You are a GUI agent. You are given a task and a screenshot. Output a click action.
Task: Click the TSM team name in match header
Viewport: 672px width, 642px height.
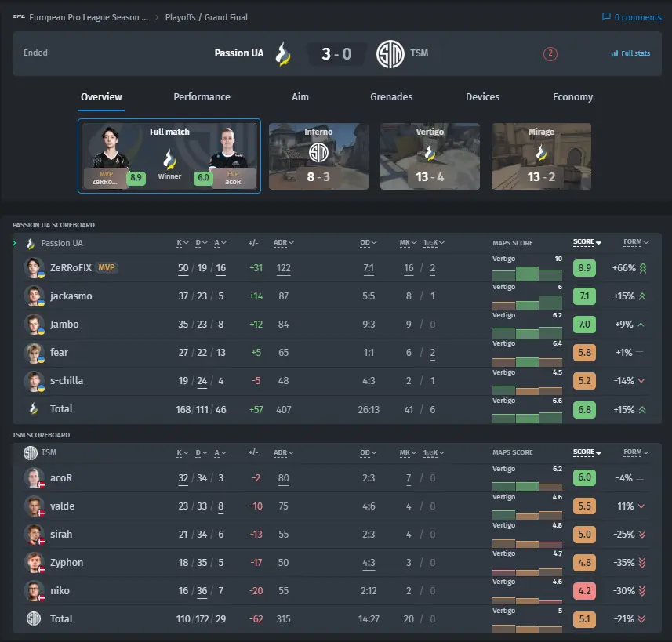(x=420, y=53)
